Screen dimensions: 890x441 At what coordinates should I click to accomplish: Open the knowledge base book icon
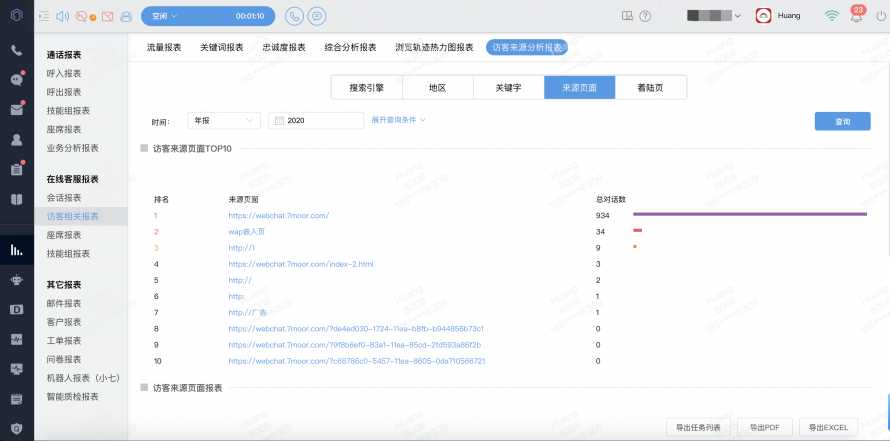coord(16,199)
